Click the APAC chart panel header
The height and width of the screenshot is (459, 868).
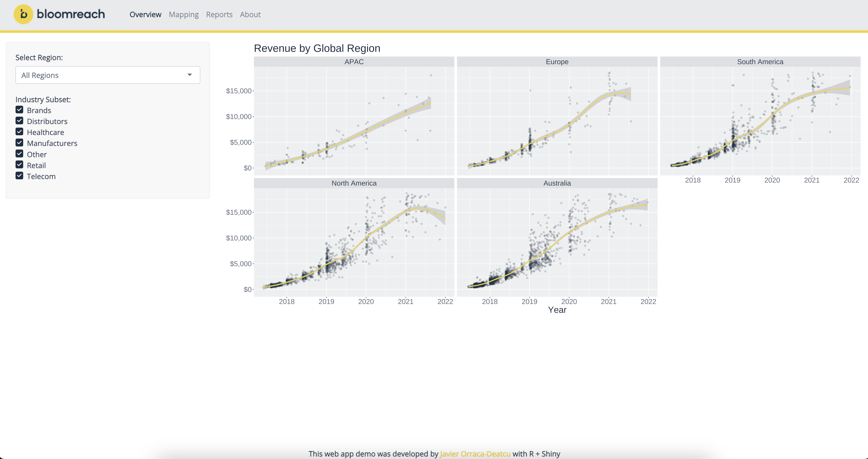[x=354, y=62]
